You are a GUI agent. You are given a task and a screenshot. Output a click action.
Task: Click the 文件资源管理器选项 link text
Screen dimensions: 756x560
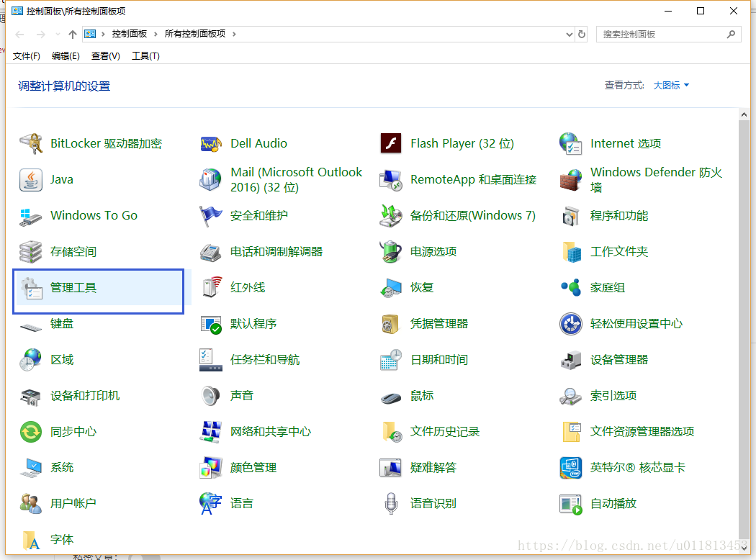642,432
